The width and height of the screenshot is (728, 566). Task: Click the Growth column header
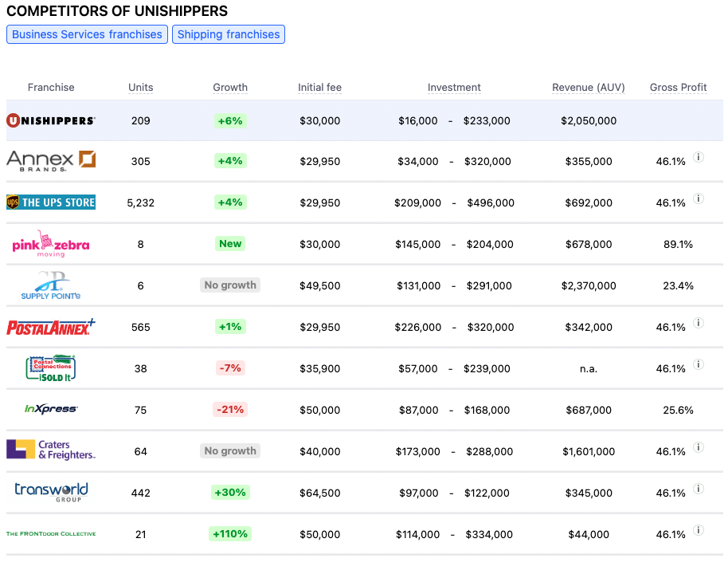(230, 88)
